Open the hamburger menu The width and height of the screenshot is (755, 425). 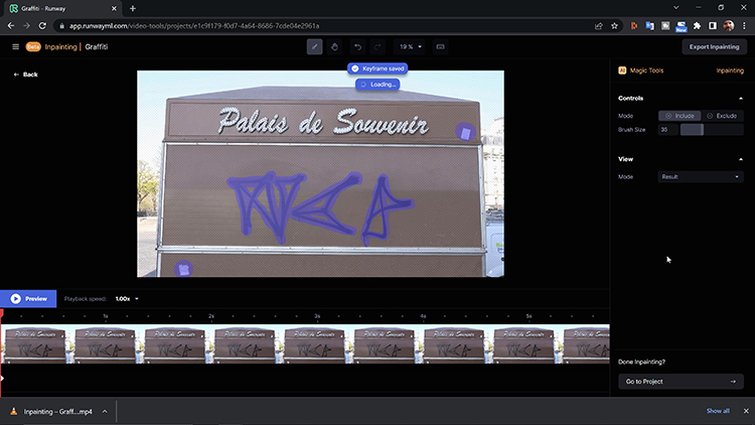coord(15,47)
